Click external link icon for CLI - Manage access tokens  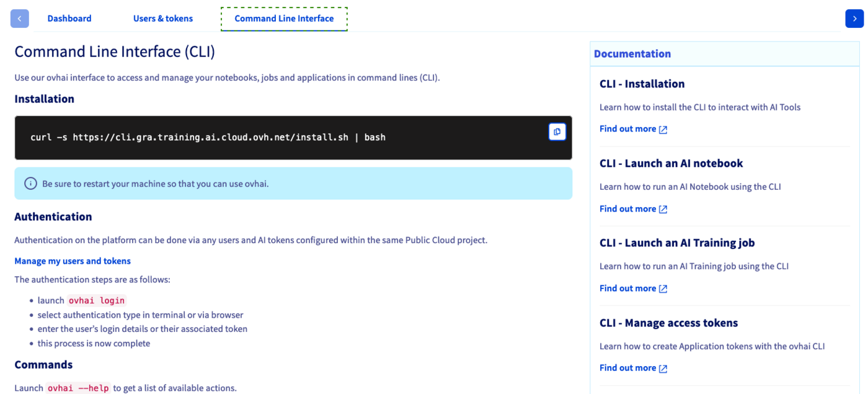(663, 367)
